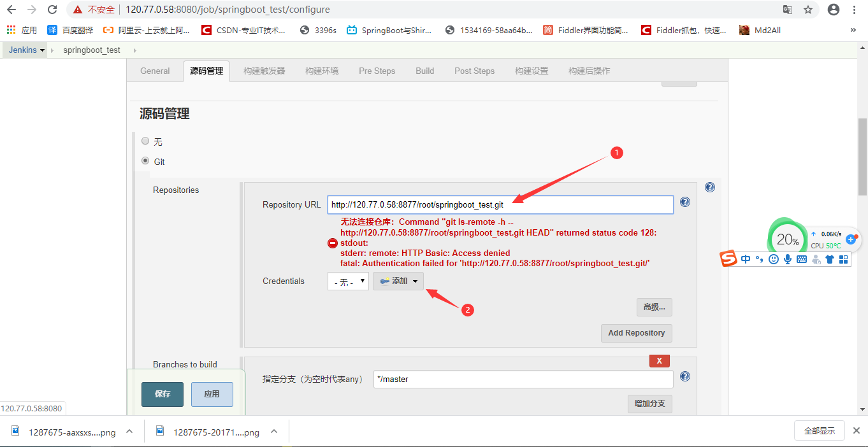
Task: Click the microphone voice input icon
Action: tap(788, 259)
